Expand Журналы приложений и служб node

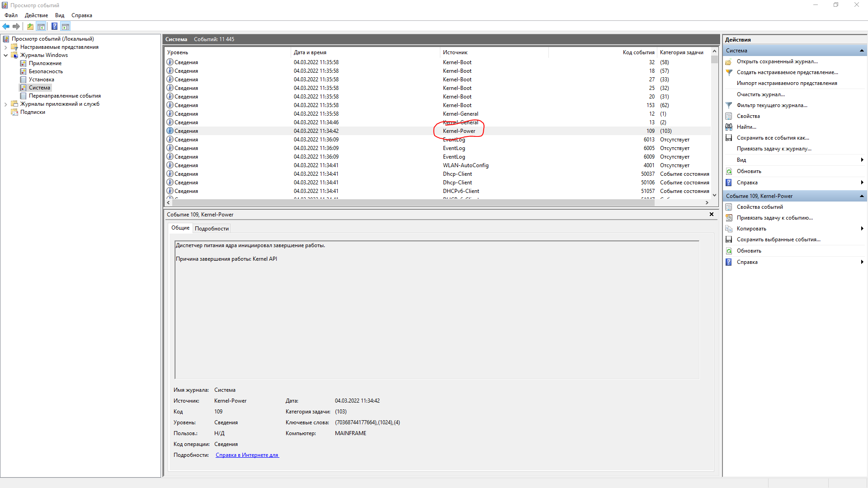click(5, 104)
